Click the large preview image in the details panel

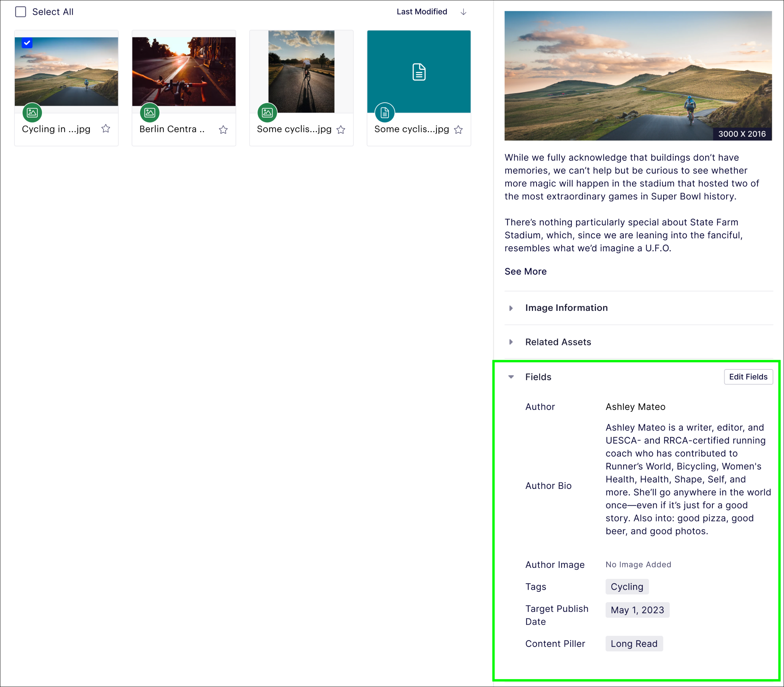[x=638, y=76]
